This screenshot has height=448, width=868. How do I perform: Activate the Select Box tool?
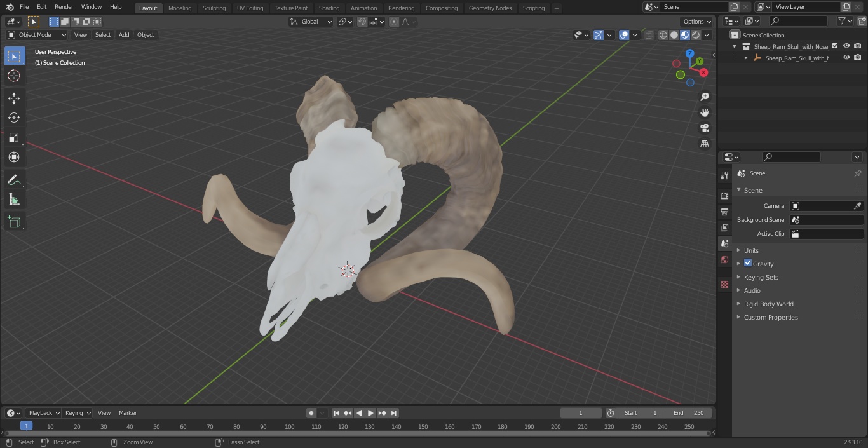[14, 56]
